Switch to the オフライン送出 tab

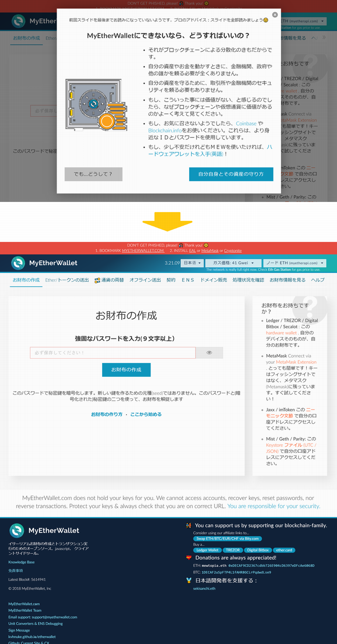[145, 280]
